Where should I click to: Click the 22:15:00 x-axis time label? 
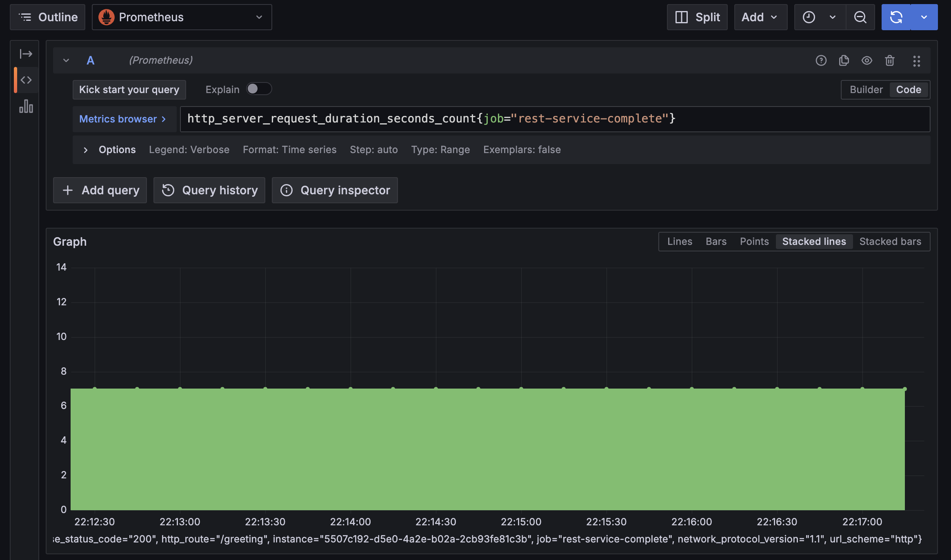tap(521, 522)
